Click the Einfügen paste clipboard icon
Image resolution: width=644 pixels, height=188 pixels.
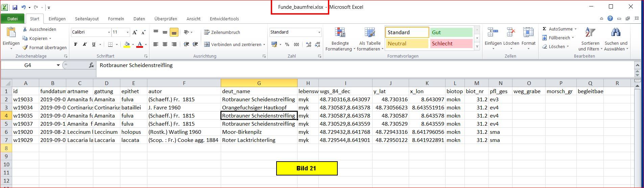click(11, 33)
